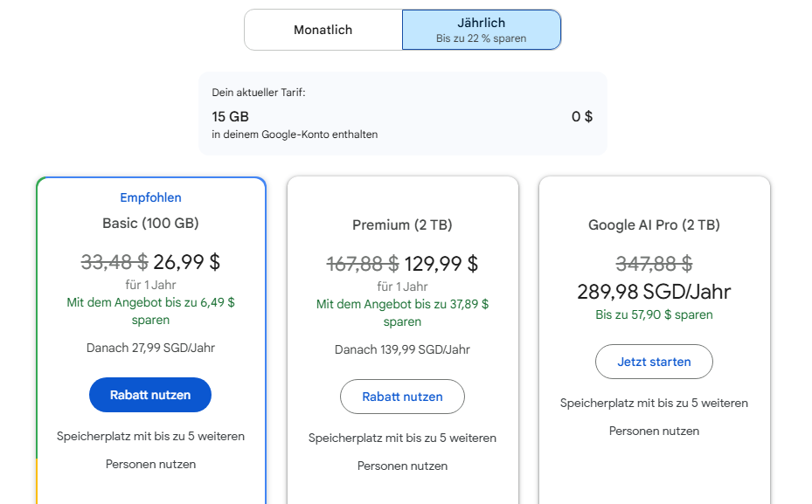Click 'Danach 27,99 SGD/Jahr' text
This screenshot has width=812, height=504.
click(x=151, y=348)
